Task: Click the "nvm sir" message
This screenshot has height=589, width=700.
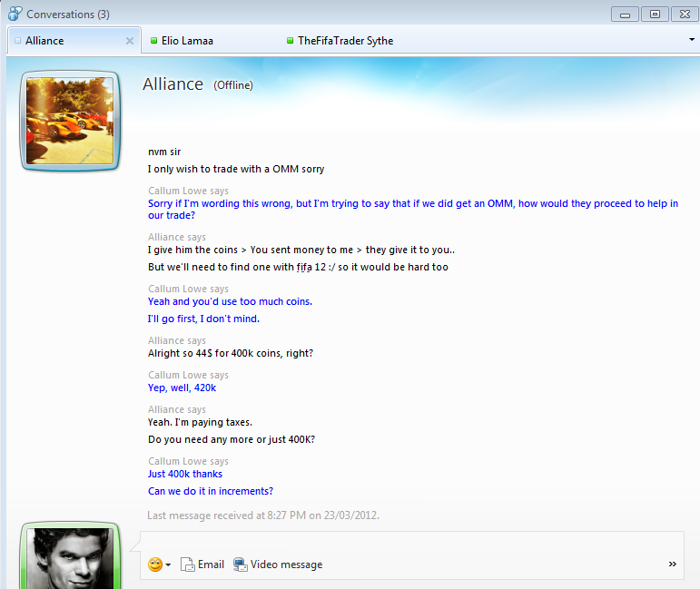Action: 164,152
